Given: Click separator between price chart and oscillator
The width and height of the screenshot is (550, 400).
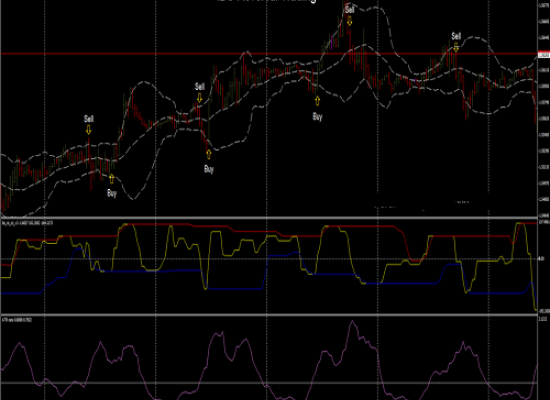Looking at the screenshot, I should (x=269, y=218).
